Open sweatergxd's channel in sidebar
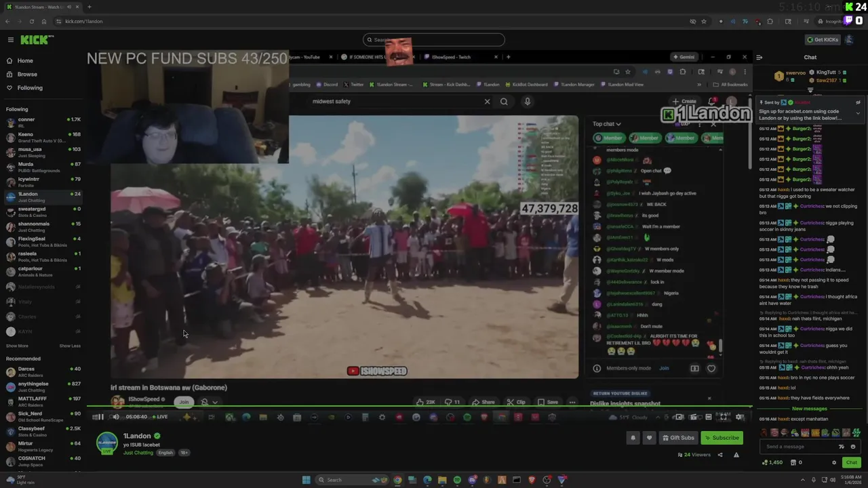 [42, 211]
